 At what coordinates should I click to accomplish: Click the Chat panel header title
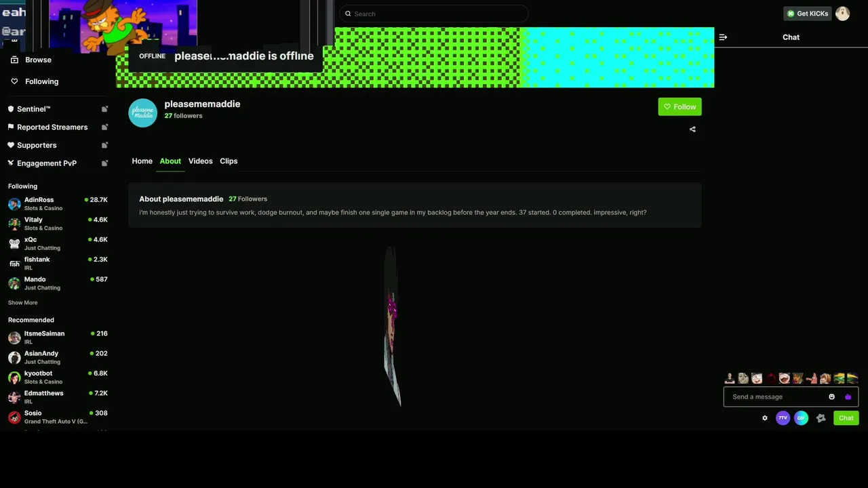click(791, 37)
